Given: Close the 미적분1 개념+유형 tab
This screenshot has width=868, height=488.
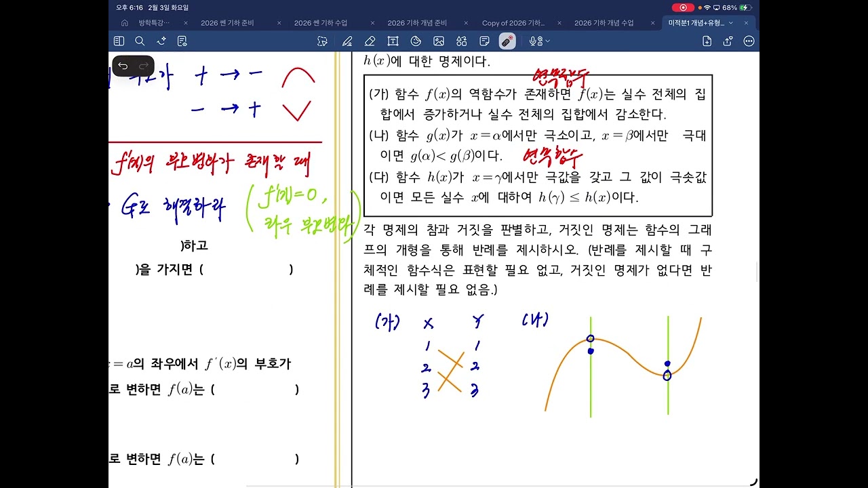Looking at the screenshot, I should [747, 22].
